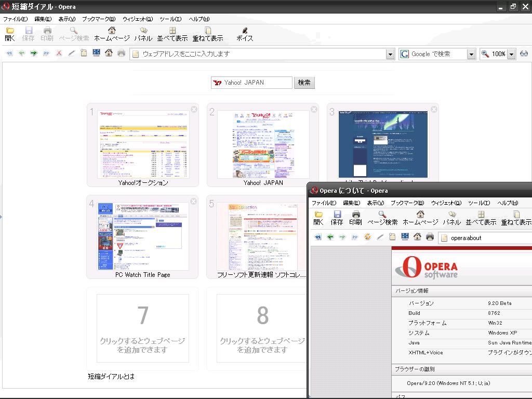
Task: Click the Reload icon in About window
Action: click(367, 237)
